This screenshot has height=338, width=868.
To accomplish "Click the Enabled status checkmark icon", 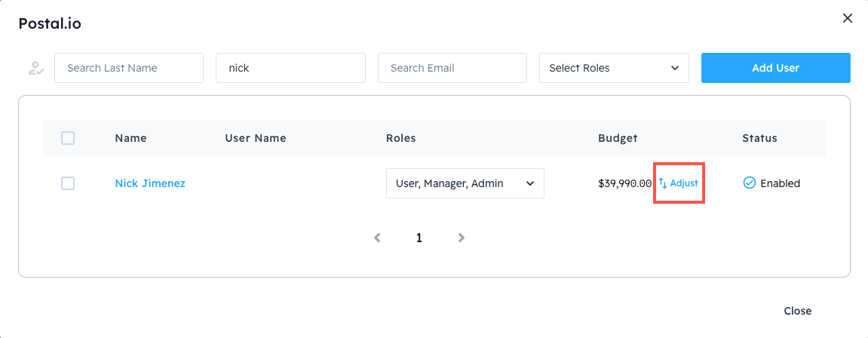I will click(x=749, y=183).
